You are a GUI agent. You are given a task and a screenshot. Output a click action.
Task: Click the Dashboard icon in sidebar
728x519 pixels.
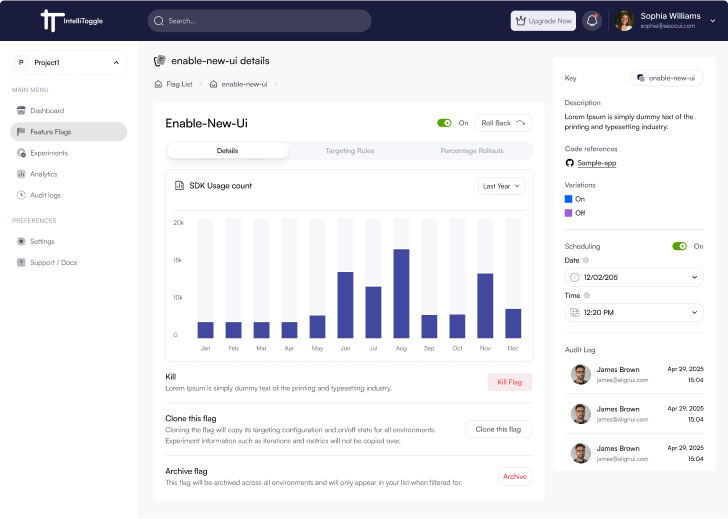tap(21, 111)
